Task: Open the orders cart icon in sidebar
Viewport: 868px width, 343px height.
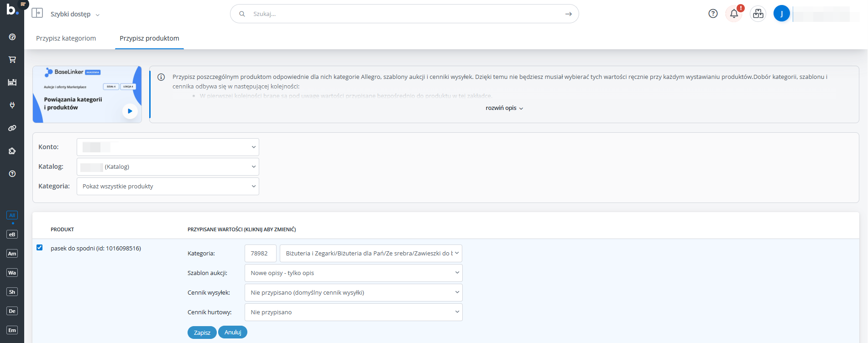Action: (12, 60)
